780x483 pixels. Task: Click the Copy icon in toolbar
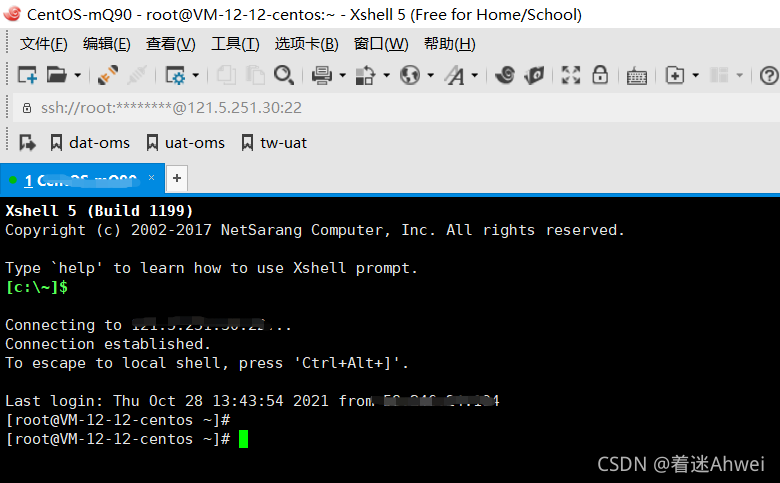click(x=227, y=76)
